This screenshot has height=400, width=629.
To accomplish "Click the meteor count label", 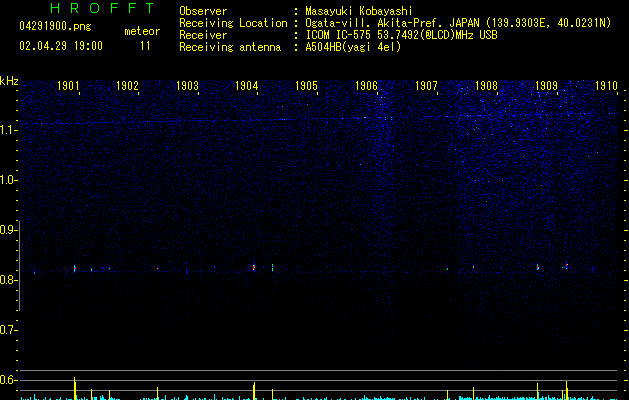I will coord(142,31).
